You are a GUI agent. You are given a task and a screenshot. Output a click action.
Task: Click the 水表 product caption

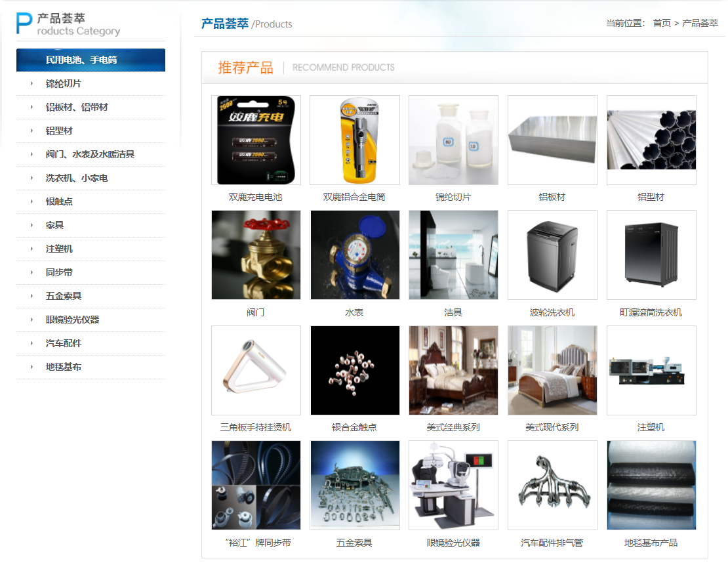[x=354, y=312]
